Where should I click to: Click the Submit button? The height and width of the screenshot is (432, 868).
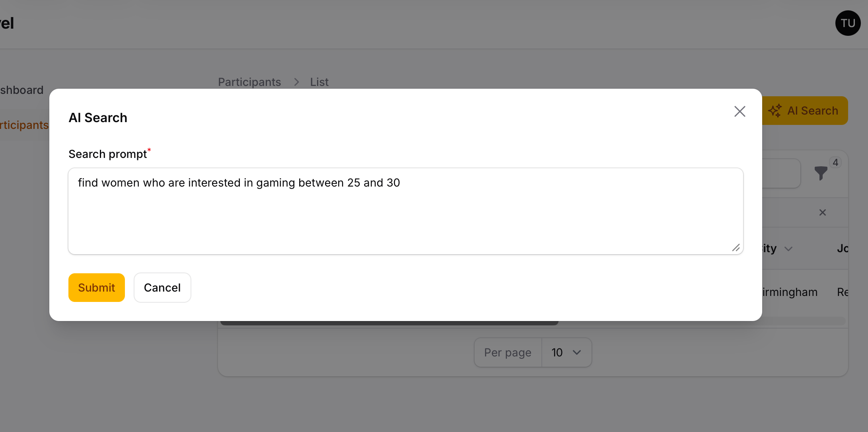pyautogui.click(x=96, y=288)
